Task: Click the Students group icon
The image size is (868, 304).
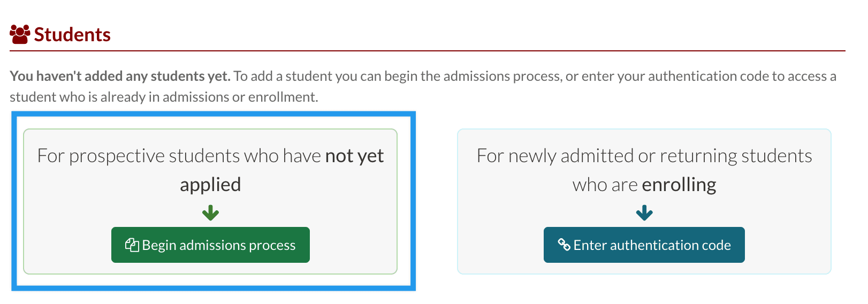Action: click(20, 34)
